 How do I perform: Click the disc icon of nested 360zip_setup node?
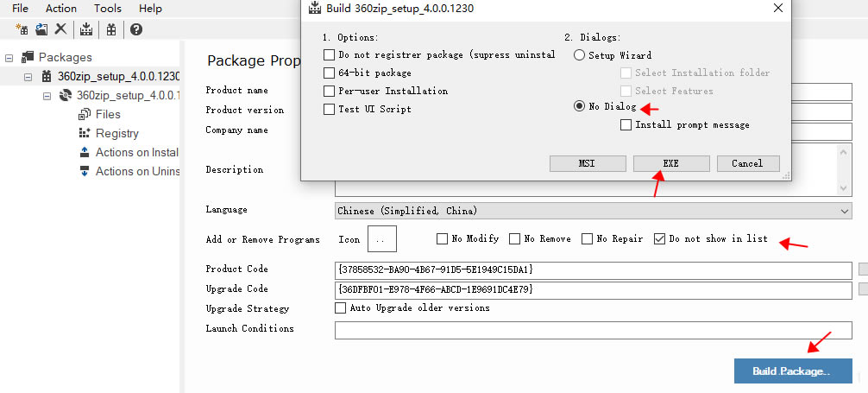click(x=66, y=95)
